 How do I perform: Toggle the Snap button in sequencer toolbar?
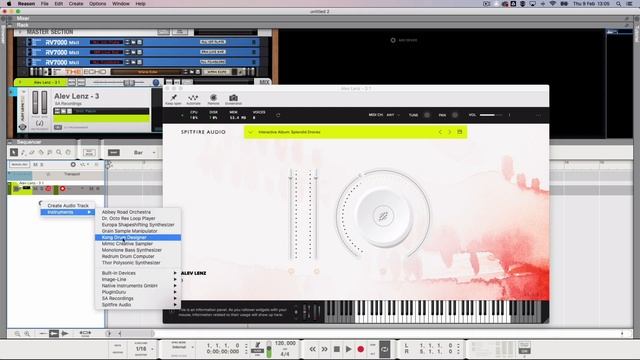click(113, 152)
